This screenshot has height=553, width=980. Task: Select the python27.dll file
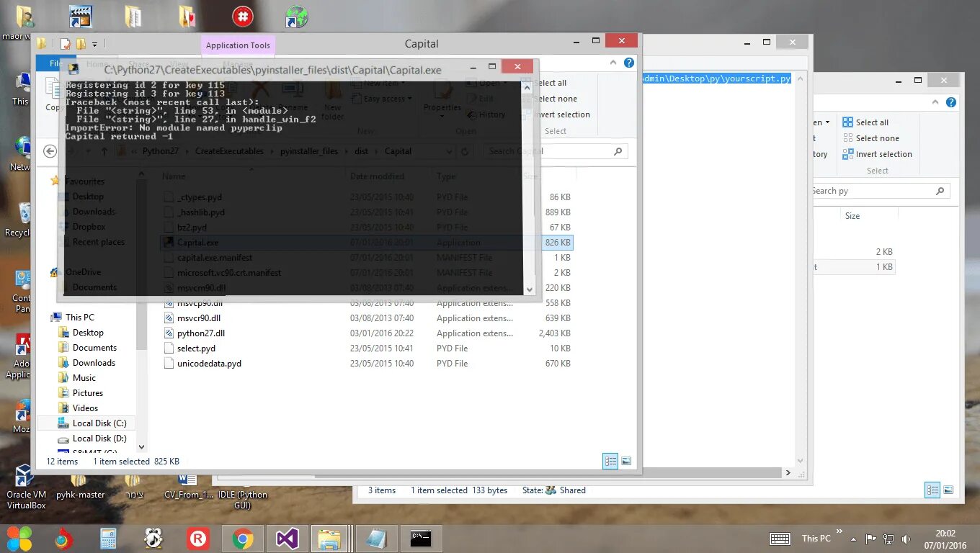click(200, 333)
